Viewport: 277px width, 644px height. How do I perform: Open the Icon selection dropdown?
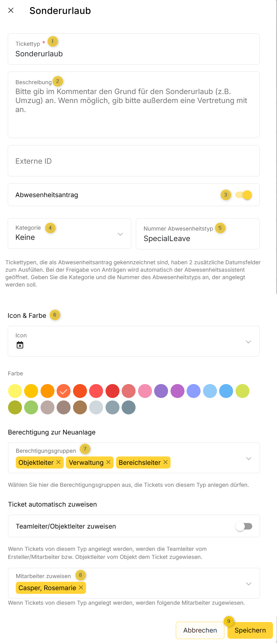pos(248,342)
